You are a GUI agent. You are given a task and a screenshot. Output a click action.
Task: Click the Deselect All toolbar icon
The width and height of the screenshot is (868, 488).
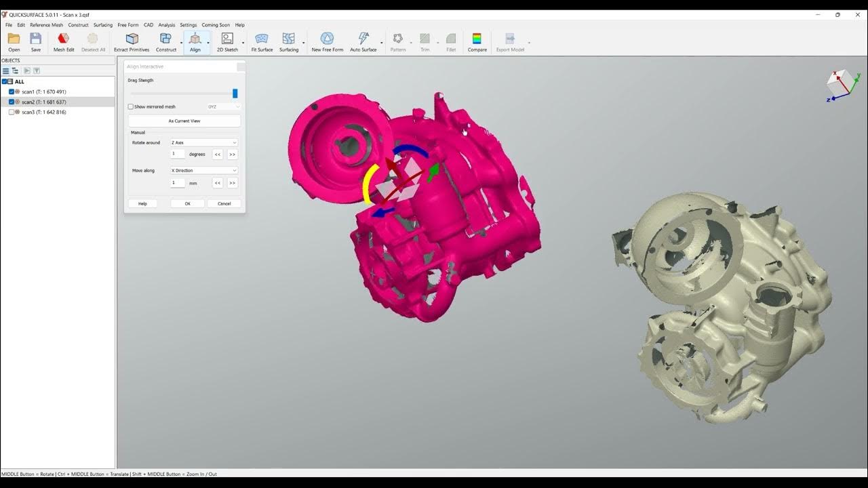(93, 39)
